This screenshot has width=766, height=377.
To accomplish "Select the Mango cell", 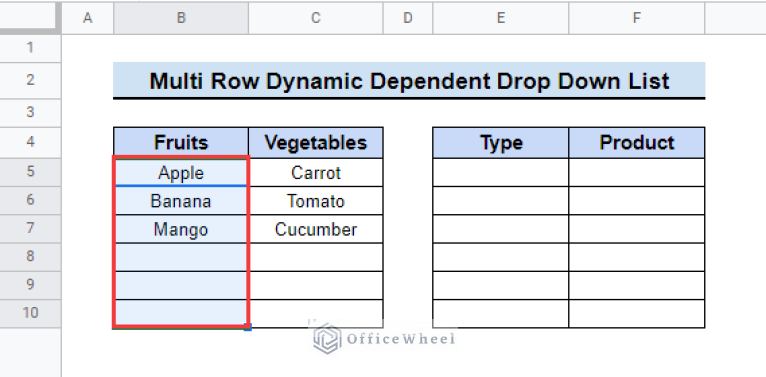I will pyautogui.click(x=181, y=229).
